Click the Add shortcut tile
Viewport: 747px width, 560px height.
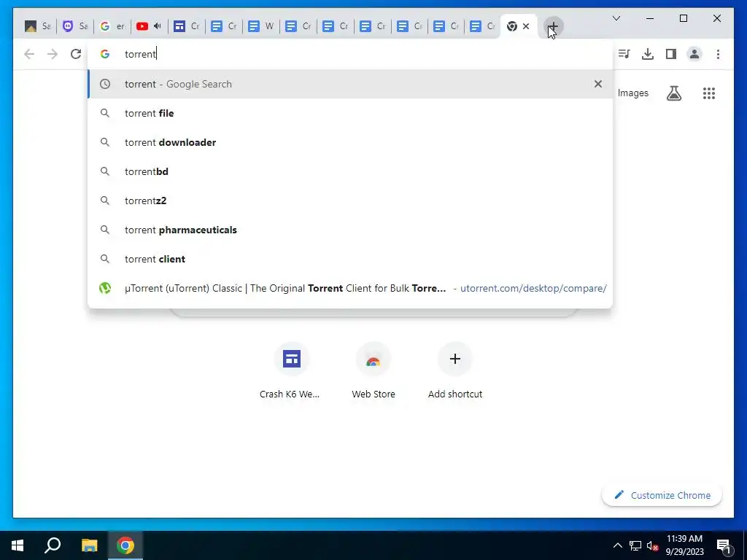pos(455,370)
